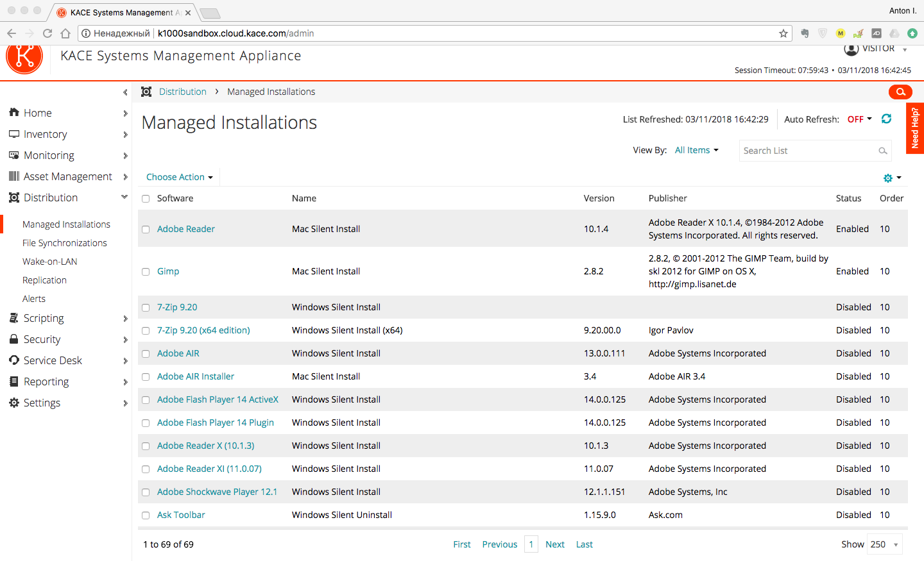The image size is (924, 561).
Task: Open the Security section in sidebar
Action: pyautogui.click(x=42, y=339)
